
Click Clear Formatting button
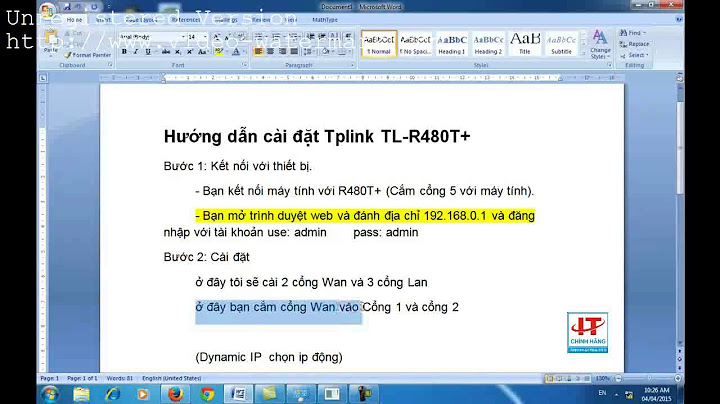pyautogui.click(x=240, y=37)
